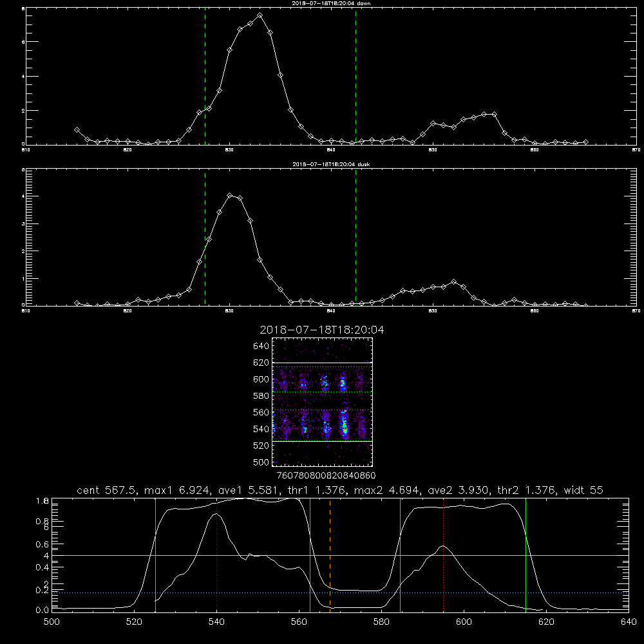
Task: Select the green boundary line near 585 in bottom plot
Action: [x=400, y=555]
